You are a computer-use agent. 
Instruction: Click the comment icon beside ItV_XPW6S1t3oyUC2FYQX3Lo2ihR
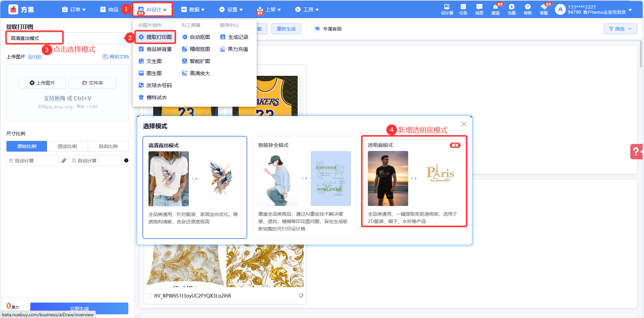pyautogui.click(x=301, y=296)
